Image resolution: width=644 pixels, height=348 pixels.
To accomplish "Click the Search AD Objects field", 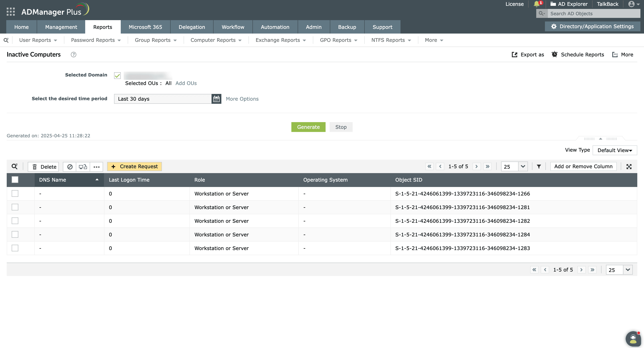I will [594, 13].
